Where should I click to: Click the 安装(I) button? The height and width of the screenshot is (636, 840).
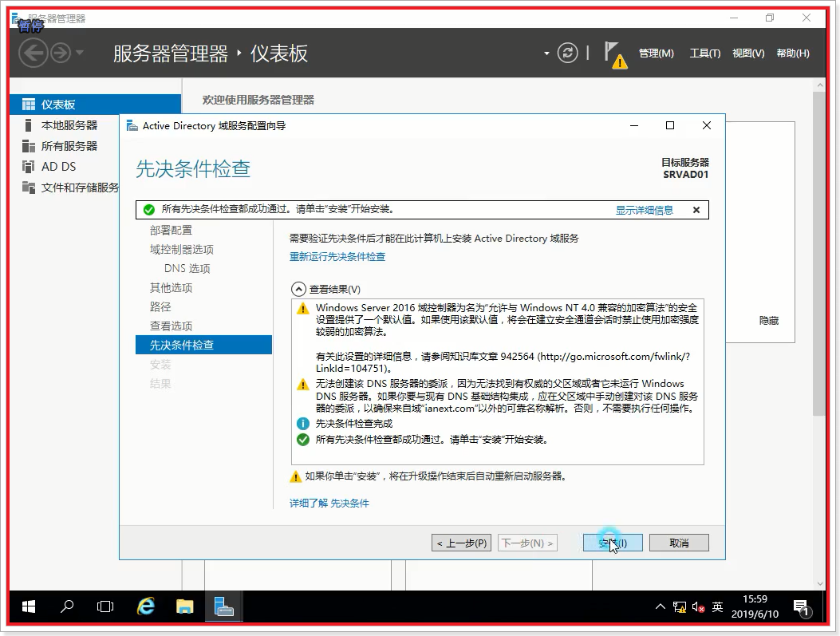coord(613,543)
